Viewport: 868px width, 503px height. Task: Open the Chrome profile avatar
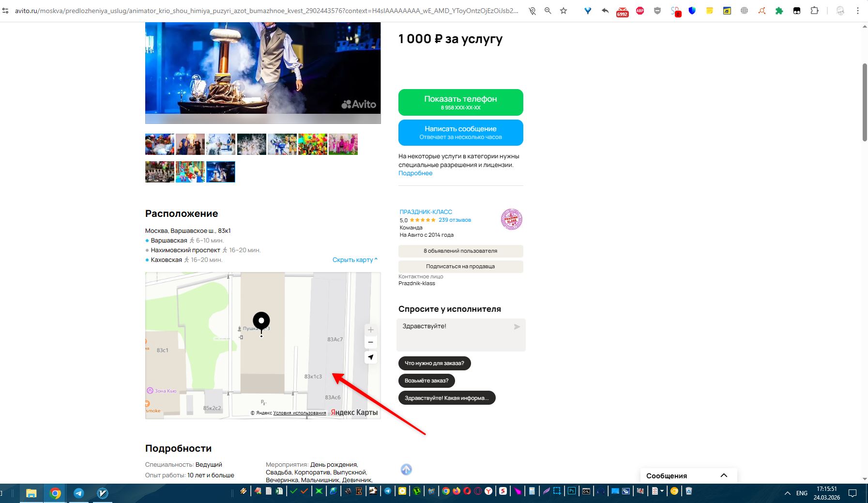(x=840, y=11)
